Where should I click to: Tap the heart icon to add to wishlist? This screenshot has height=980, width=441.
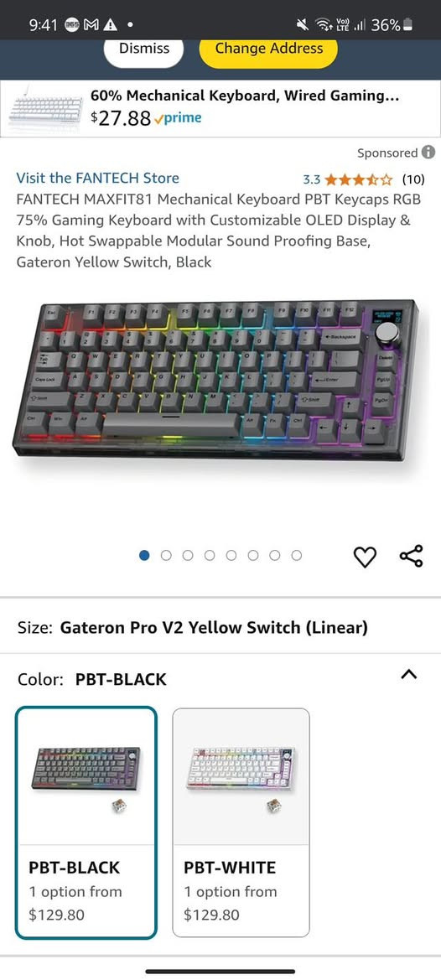(x=365, y=557)
